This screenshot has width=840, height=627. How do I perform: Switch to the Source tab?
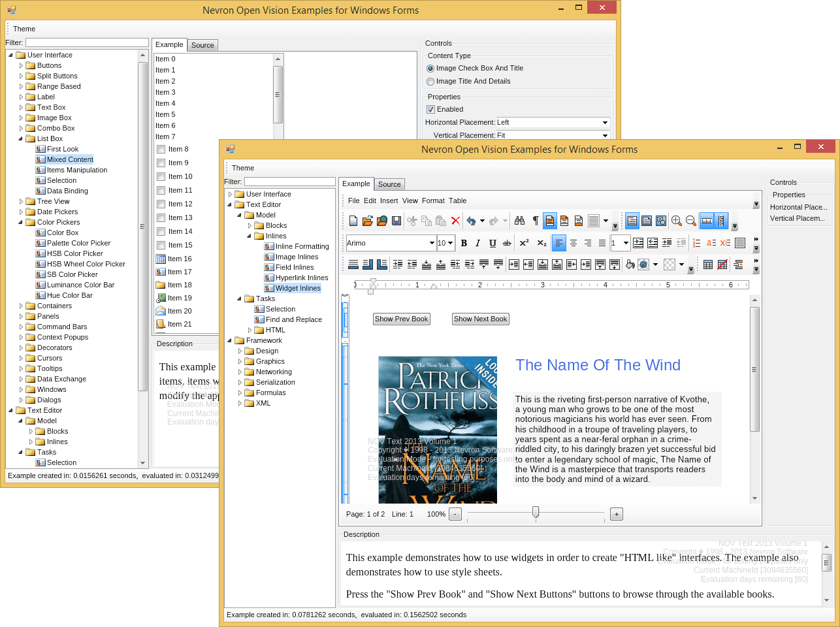click(x=389, y=184)
